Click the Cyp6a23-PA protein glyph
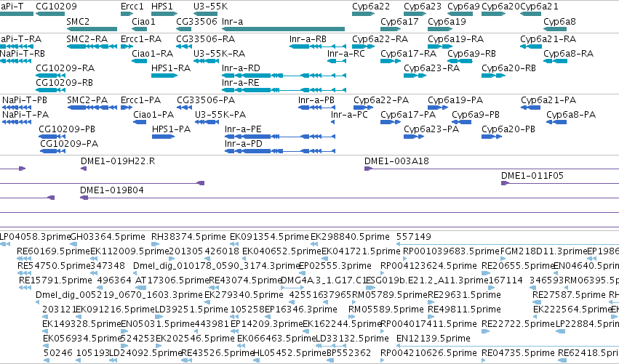Viewport: 619px width, 364px height. pos(414,137)
